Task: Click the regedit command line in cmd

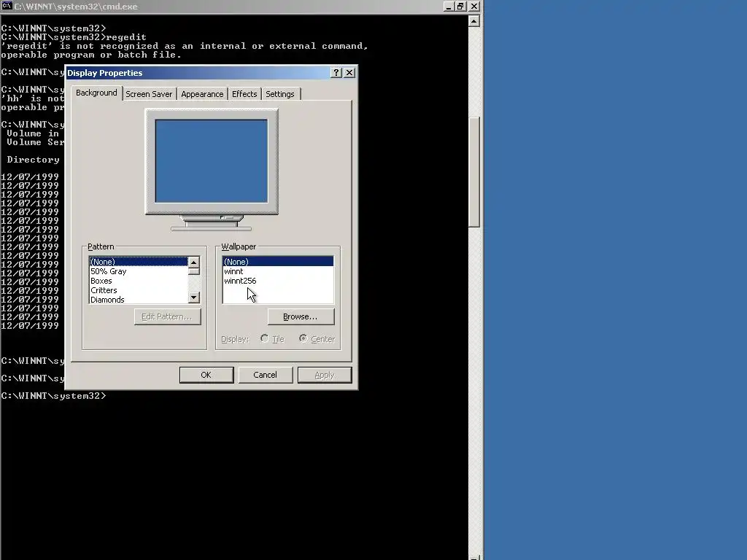Action: click(x=74, y=37)
